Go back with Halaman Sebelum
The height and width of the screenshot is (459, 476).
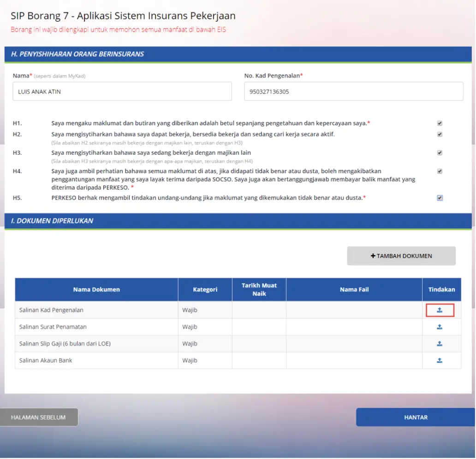(x=39, y=417)
